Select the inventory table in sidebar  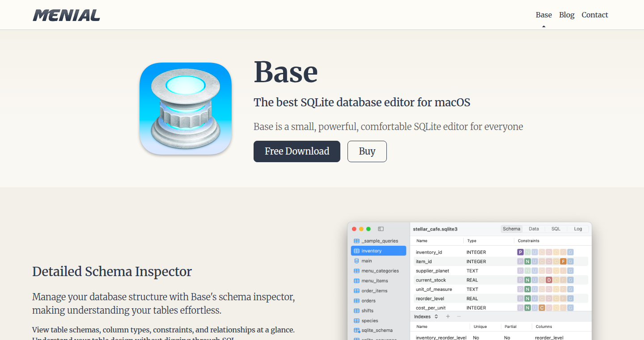(x=378, y=251)
